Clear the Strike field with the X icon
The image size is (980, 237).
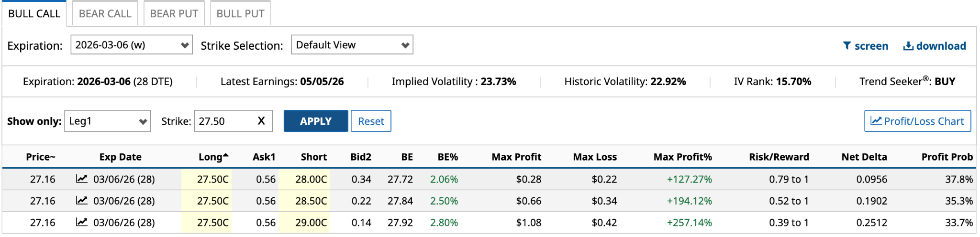[x=261, y=121]
